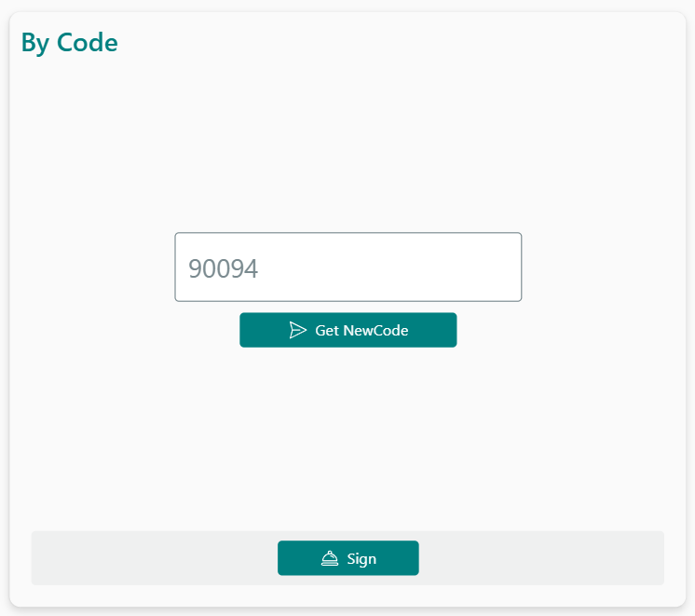This screenshot has height=616, width=695.
Task: Click the 90094 placeholder text
Action: coord(224,269)
